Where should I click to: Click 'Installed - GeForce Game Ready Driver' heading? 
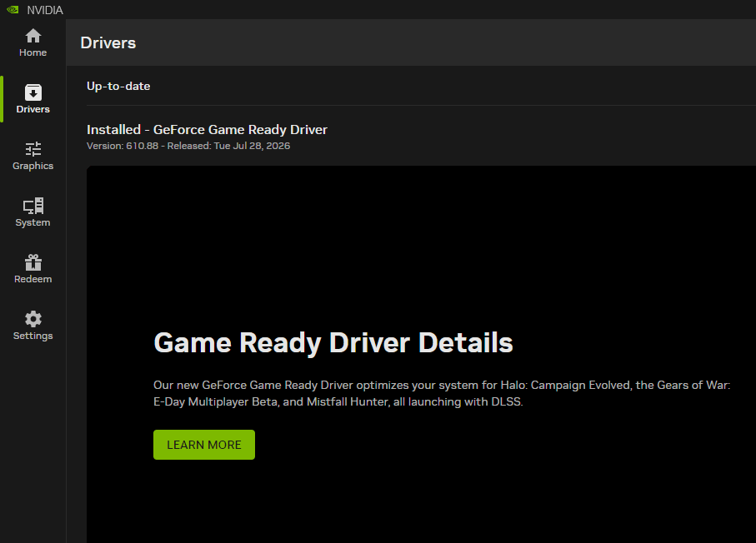[x=207, y=130]
